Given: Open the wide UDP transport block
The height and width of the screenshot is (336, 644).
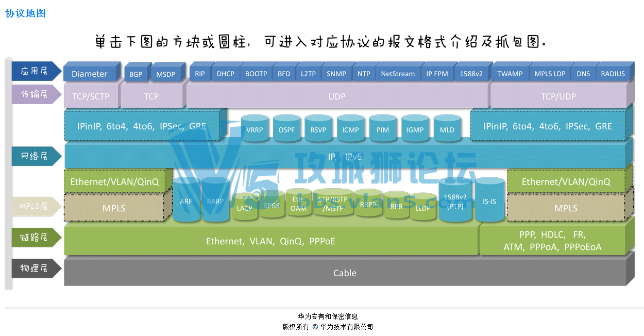Looking at the screenshot, I should [337, 96].
